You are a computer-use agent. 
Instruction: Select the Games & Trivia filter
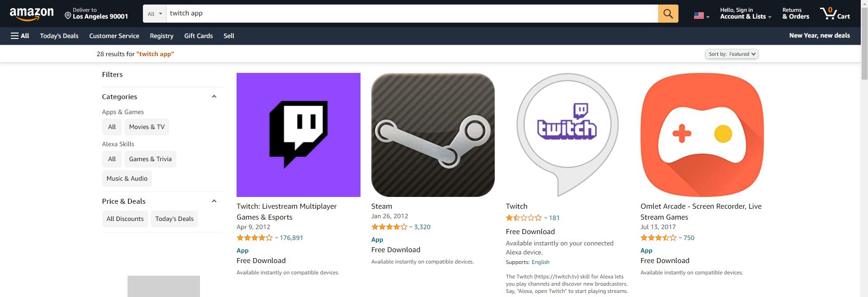150,159
